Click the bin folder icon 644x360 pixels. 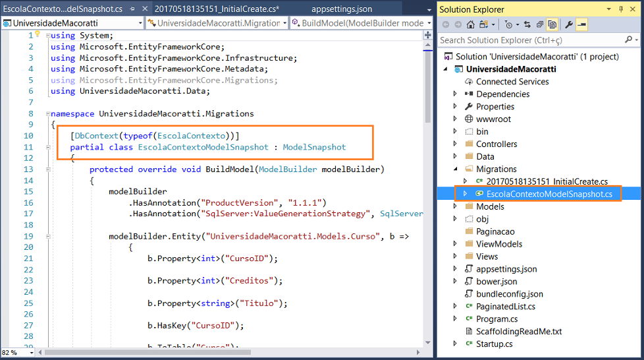pyautogui.click(x=469, y=132)
